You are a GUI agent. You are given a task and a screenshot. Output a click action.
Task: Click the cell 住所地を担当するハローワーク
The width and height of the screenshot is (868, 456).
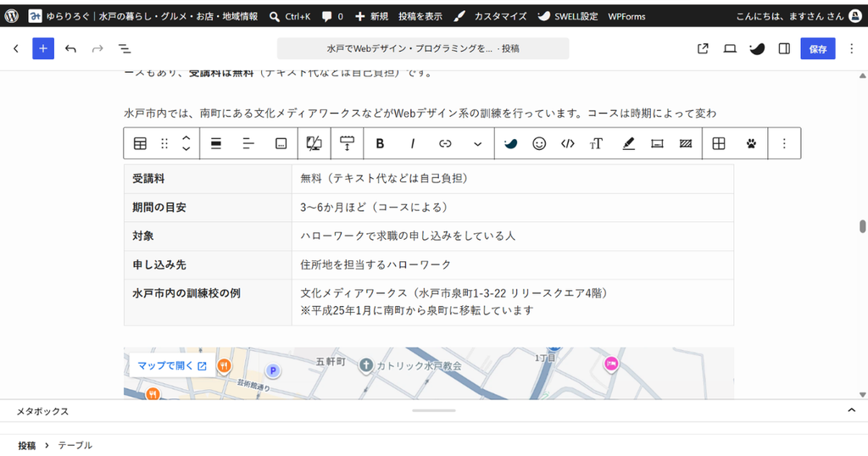coord(513,265)
